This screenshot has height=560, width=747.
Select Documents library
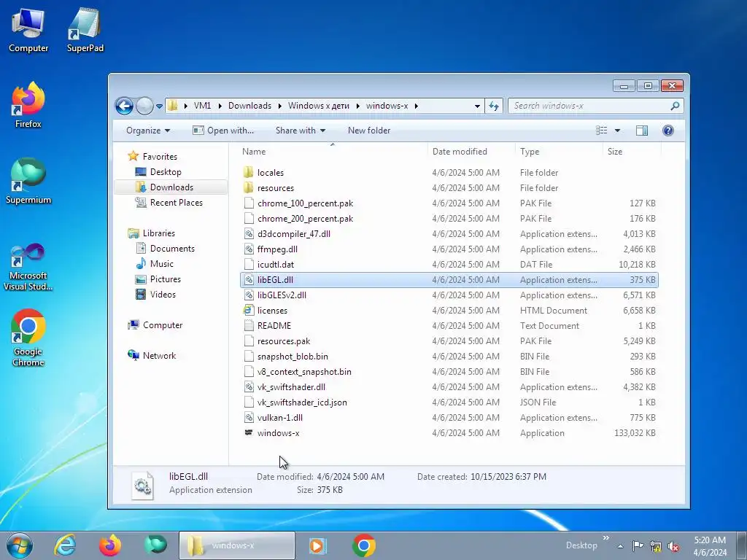(x=172, y=249)
